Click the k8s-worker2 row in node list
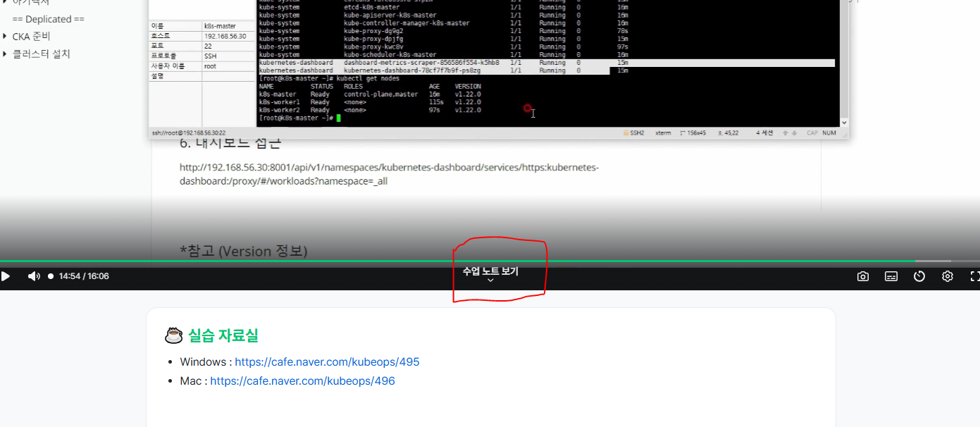 pos(370,110)
